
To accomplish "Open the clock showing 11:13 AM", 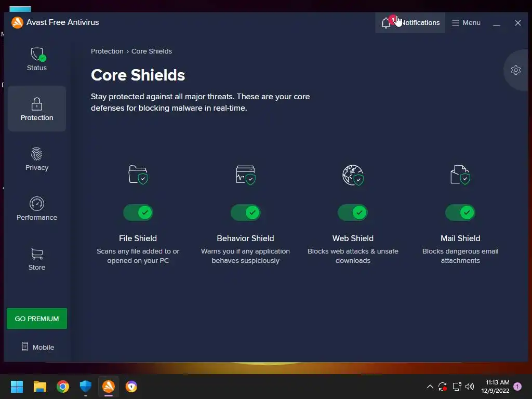I will 495,387.
